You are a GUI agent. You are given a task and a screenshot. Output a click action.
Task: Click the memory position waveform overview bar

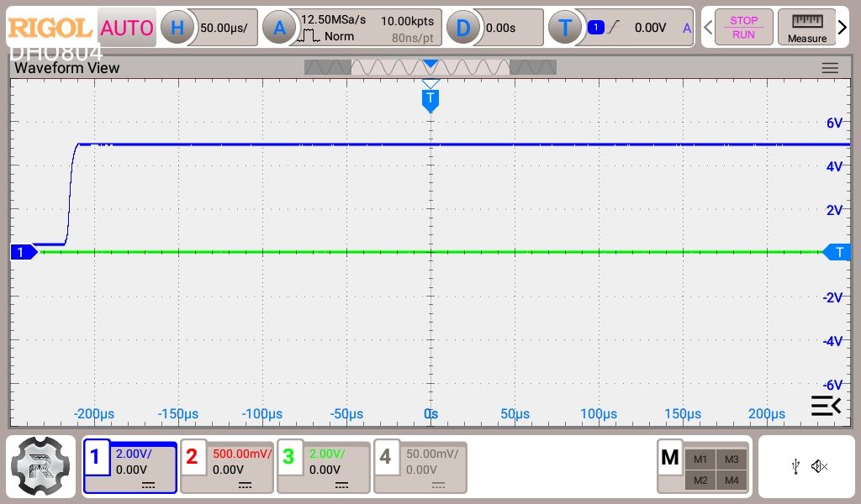coord(430,67)
